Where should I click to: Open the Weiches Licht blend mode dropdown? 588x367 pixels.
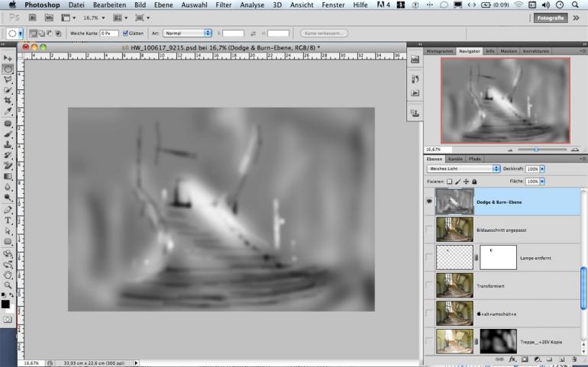(x=464, y=169)
